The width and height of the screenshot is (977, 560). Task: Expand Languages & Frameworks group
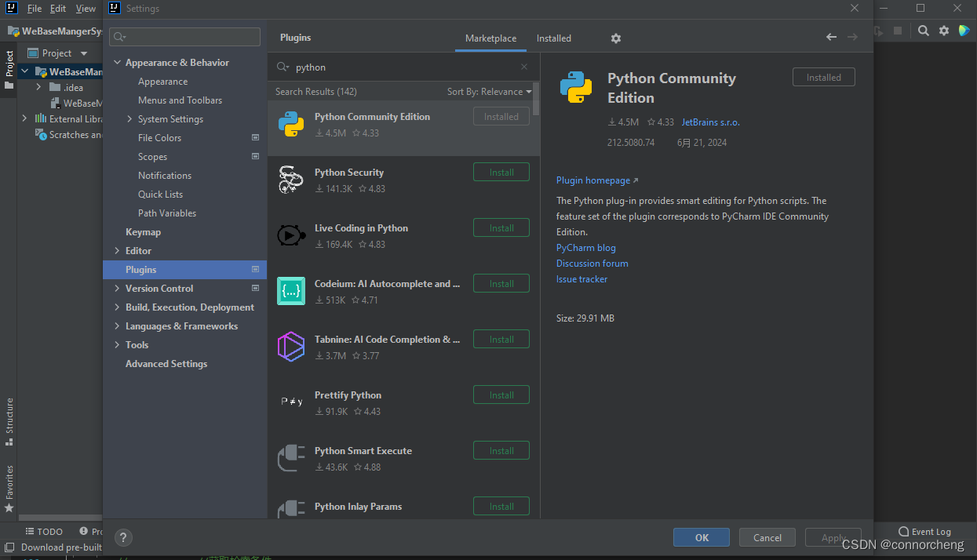(118, 326)
